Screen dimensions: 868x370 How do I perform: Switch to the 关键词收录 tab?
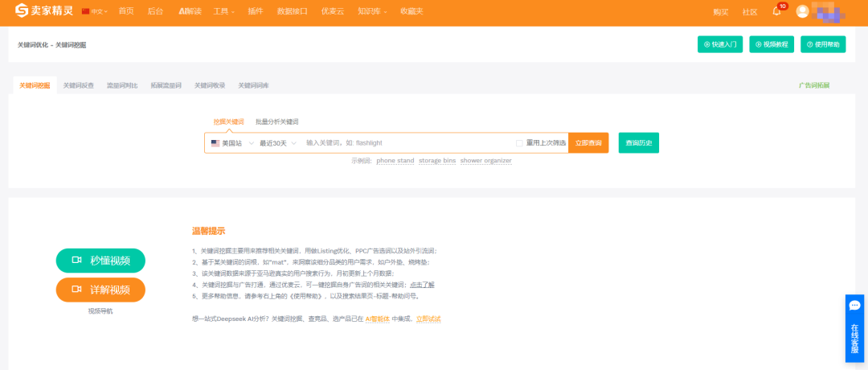point(210,86)
